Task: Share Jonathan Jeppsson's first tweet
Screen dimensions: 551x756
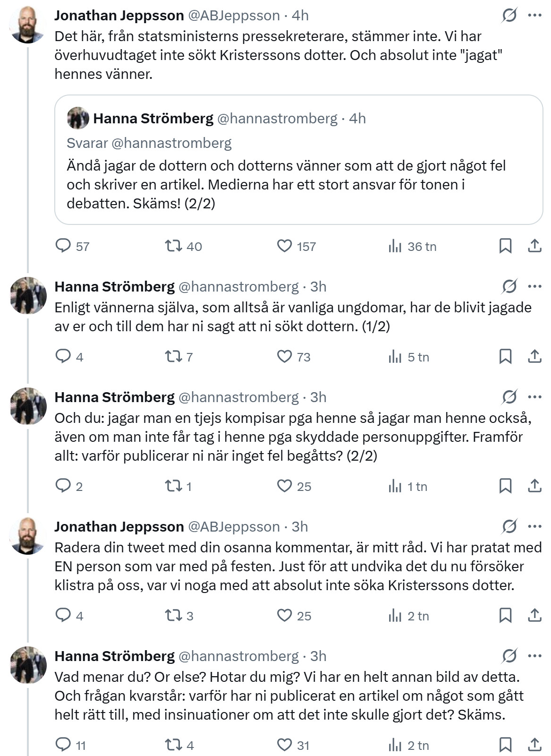Action: click(x=534, y=246)
